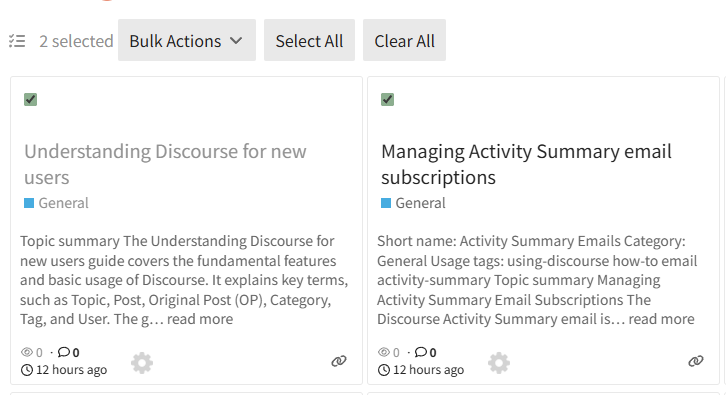
Task: Click the '2 selected' count label
Action: coord(76,41)
